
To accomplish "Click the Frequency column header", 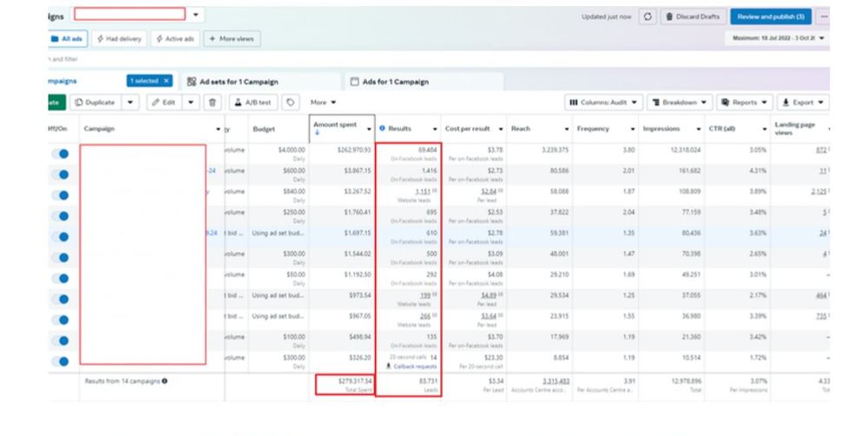I will click(x=593, y=129).
